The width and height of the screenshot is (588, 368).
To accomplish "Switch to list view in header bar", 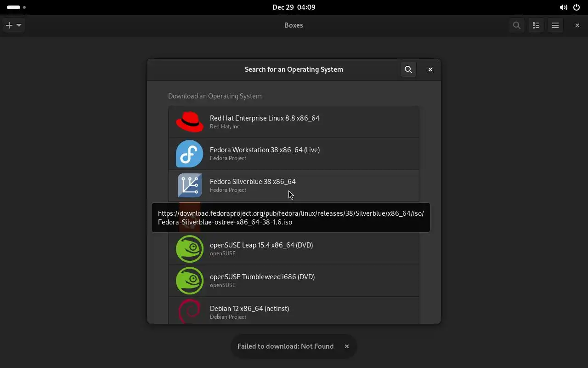I will 536,25.
